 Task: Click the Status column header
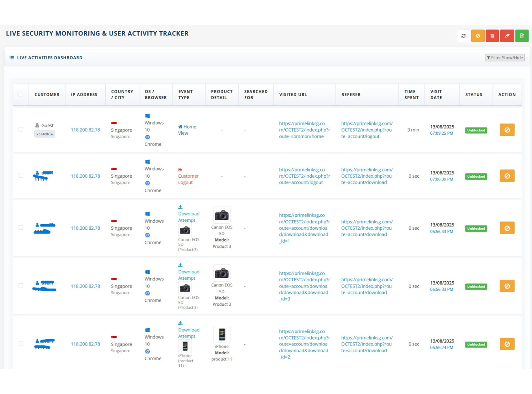473,95
